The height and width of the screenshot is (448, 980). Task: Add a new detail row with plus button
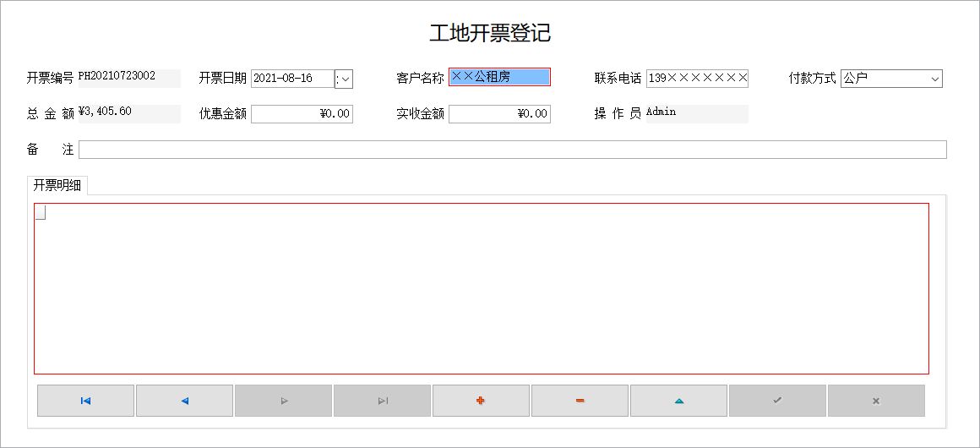pos(482,401)
